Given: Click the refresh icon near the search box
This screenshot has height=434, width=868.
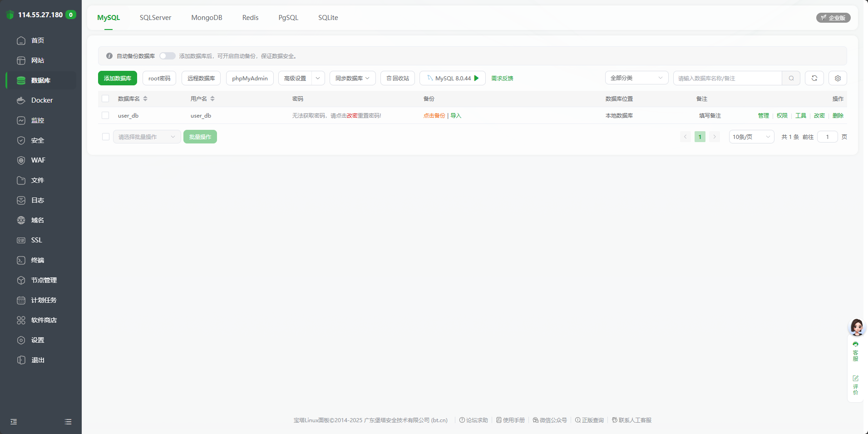Looking at the screenshot, I should pyautogui.click(x=814, y=78).
